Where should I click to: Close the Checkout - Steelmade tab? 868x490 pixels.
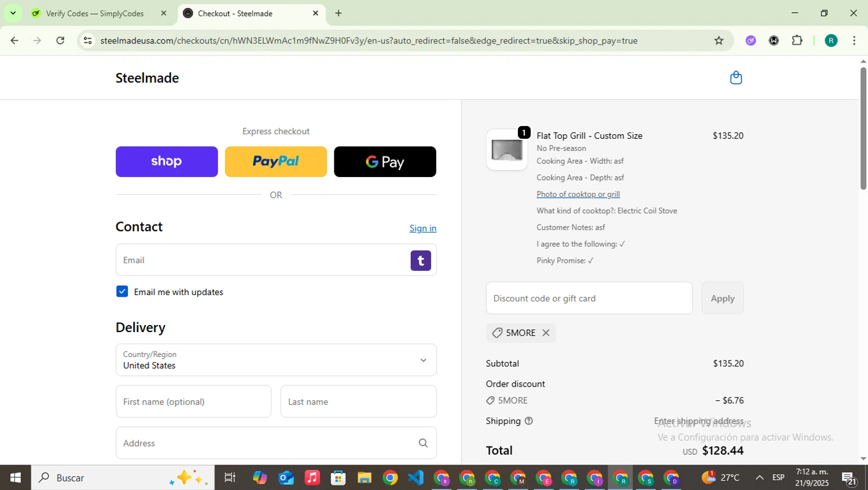coord(315,13)
